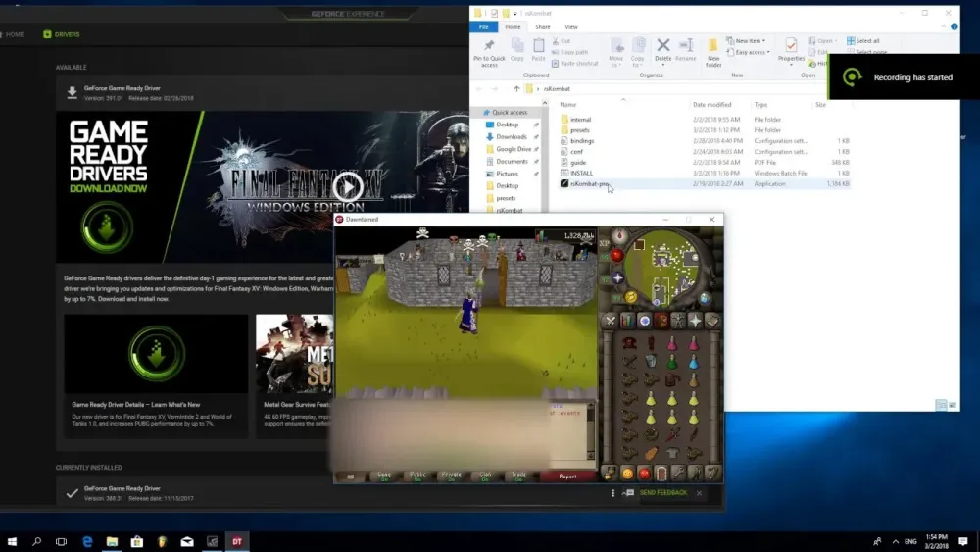The width and height of the screenshot is (980, 552).
Task: Click the Delete ribbon button
Action: [x=663, y=50]
